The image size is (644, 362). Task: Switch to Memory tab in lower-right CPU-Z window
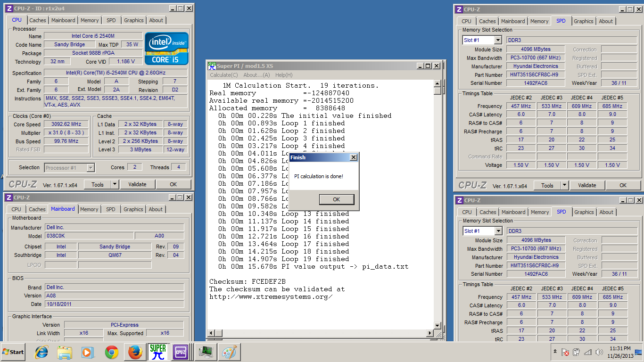coord(540,212)
